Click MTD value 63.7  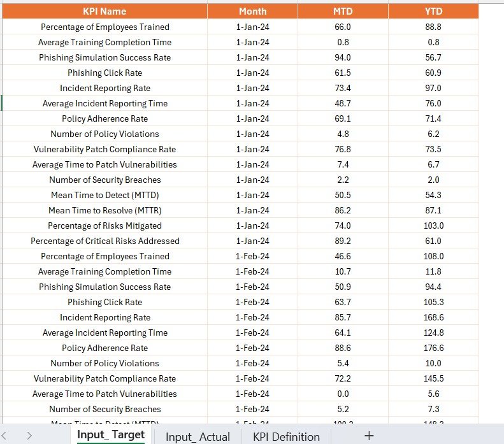tap(343, 302)
